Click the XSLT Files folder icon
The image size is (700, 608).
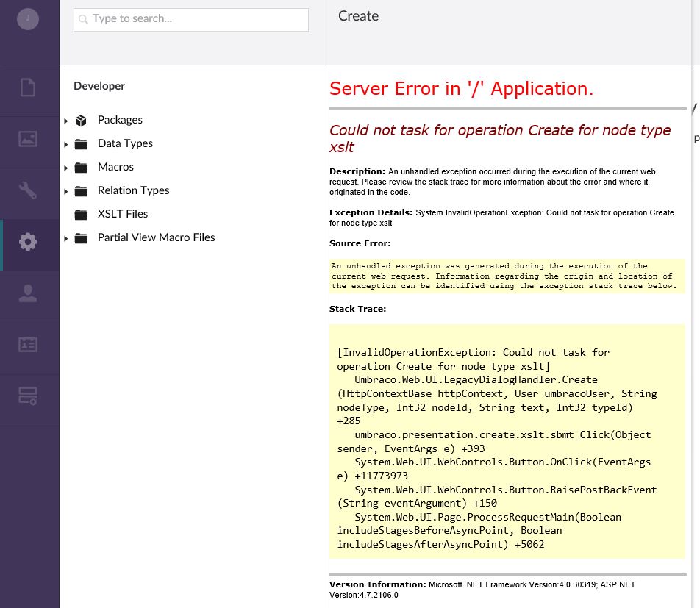[x=81, y=215]
